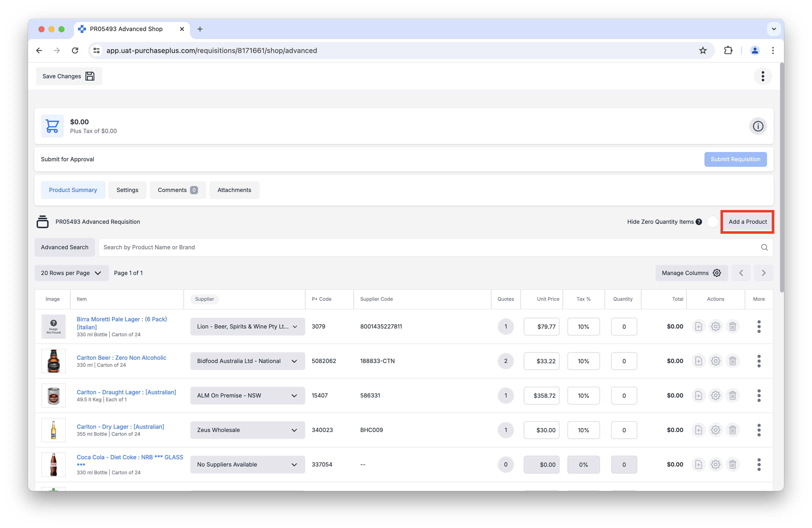Select the PR05493 Advanced Shop browser tab
The height and width of the screenshot is (528, 812).
coord(131,29)
